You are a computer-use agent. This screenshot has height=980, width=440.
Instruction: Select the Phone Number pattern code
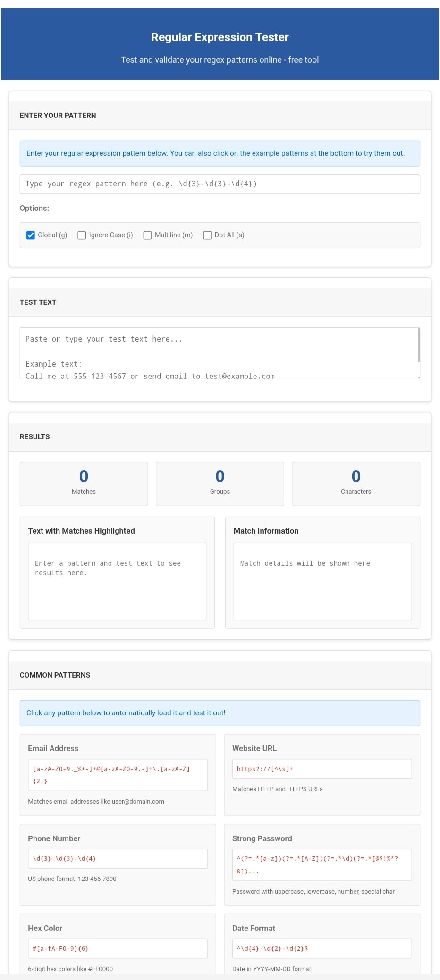pos(118,858)
